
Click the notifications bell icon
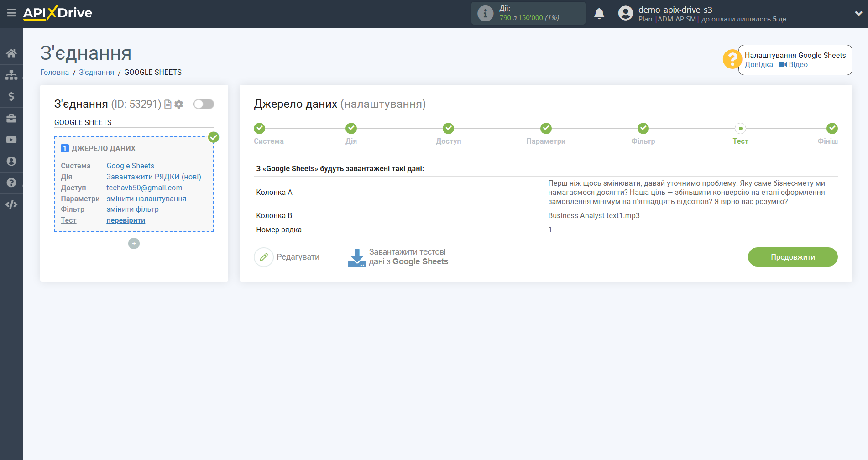[x=599, y=14]
